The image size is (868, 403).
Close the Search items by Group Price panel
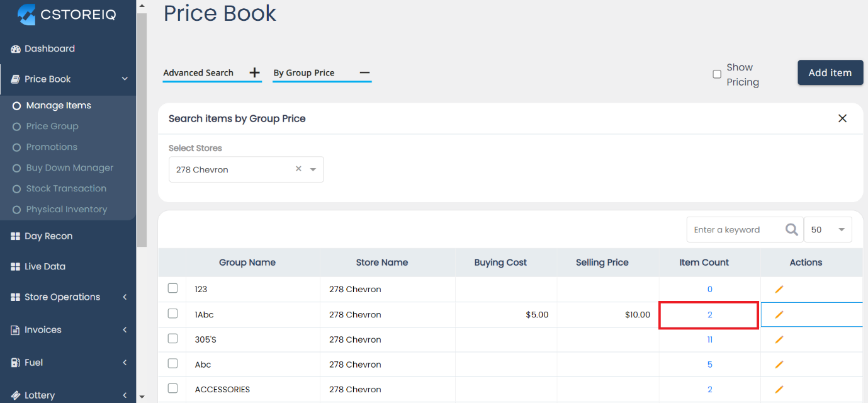[x=842, y=118]
